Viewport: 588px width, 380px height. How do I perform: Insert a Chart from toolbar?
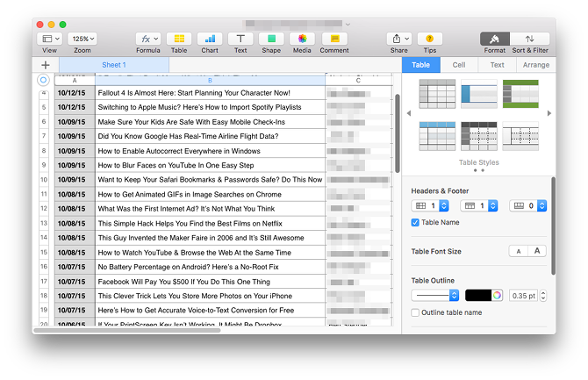210,39
